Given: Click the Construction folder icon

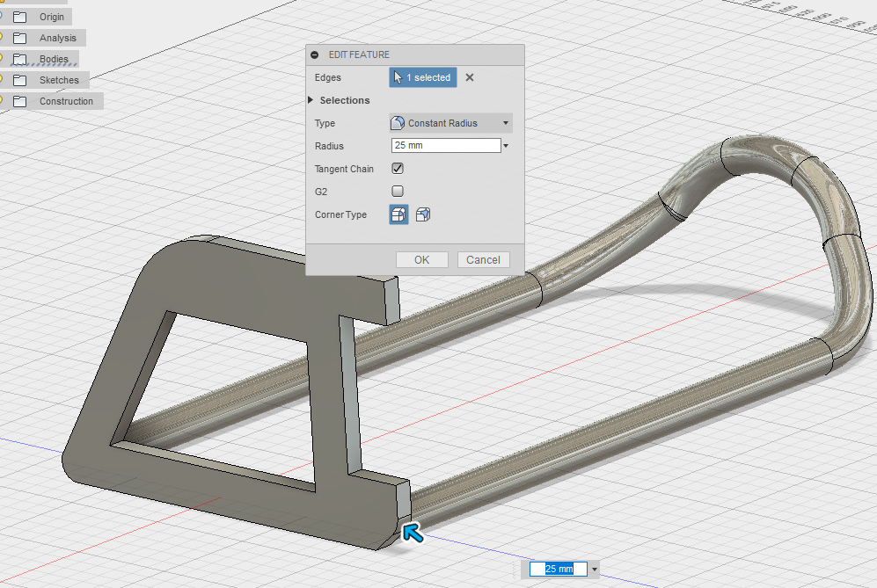Looking at the screenshot, I should [x=20, y=101].
